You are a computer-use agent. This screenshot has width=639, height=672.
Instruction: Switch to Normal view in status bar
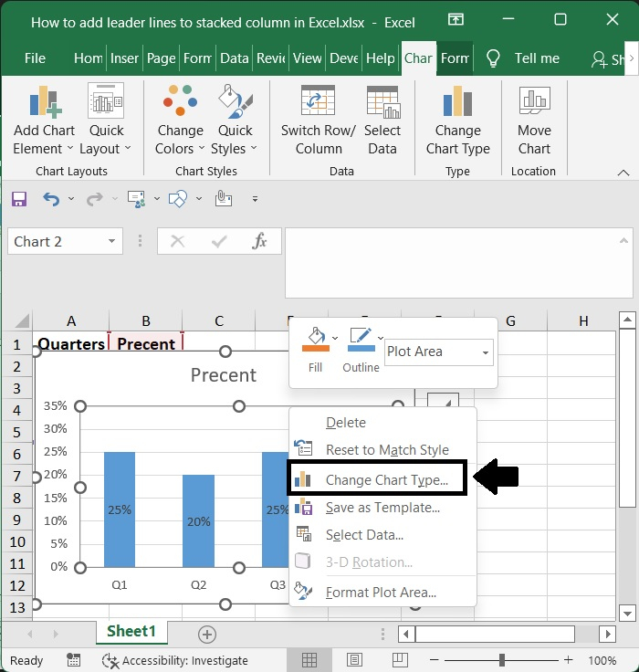pos(309,660)
